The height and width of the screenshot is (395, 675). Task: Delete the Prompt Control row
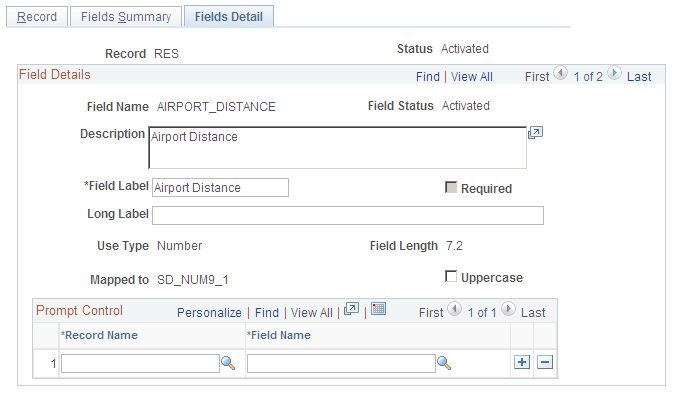pyautogui.click(x=545, y=362)
